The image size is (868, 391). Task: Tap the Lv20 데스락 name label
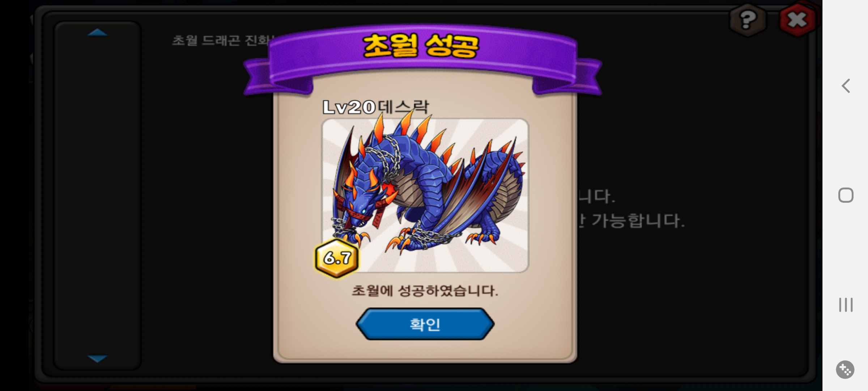pyautogui.click(x=376, y=107)
